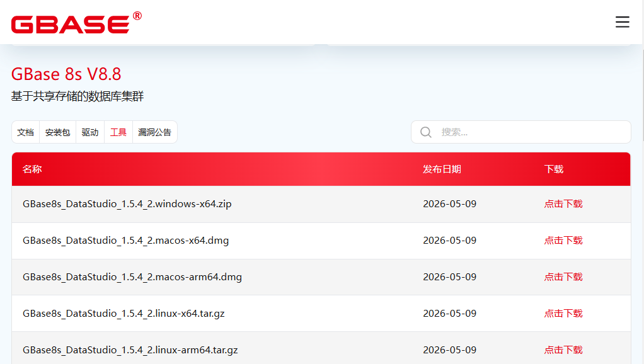
Task: Download the linux-arm64.tar.gz DataStudio package
Action: tap(563, 350)
